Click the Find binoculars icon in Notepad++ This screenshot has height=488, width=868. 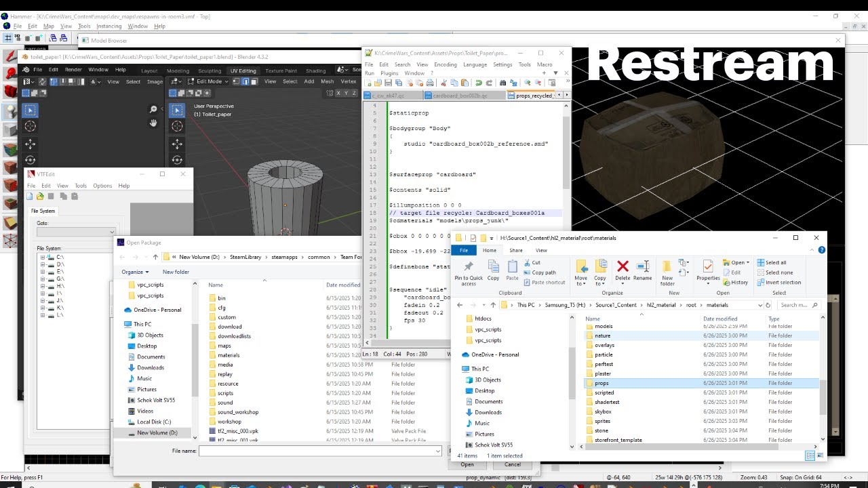coord(502,83)
